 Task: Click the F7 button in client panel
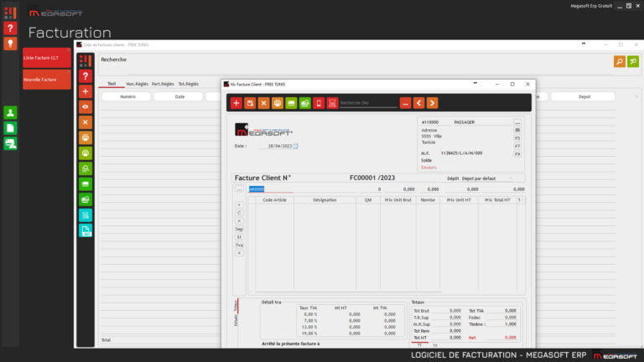point(517,146)
